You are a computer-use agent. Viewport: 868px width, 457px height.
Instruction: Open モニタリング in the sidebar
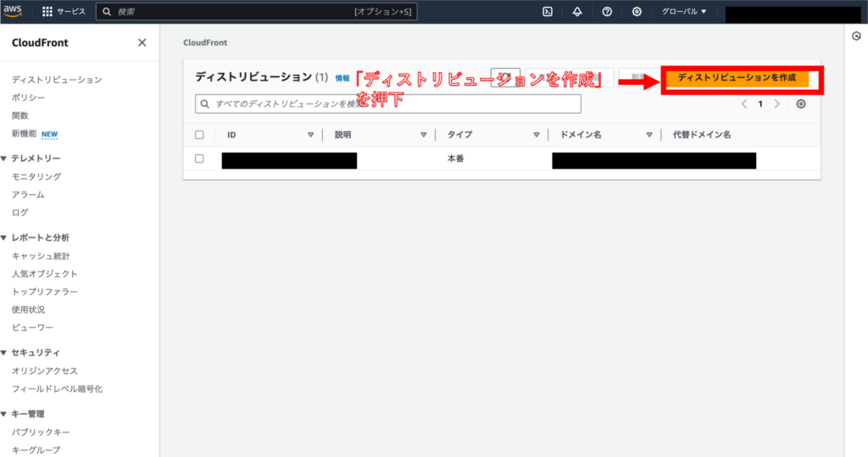click(x=36, y=176)
